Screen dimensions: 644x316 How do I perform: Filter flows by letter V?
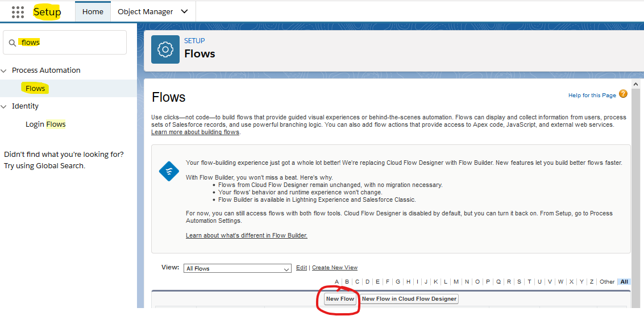(550, 282)
